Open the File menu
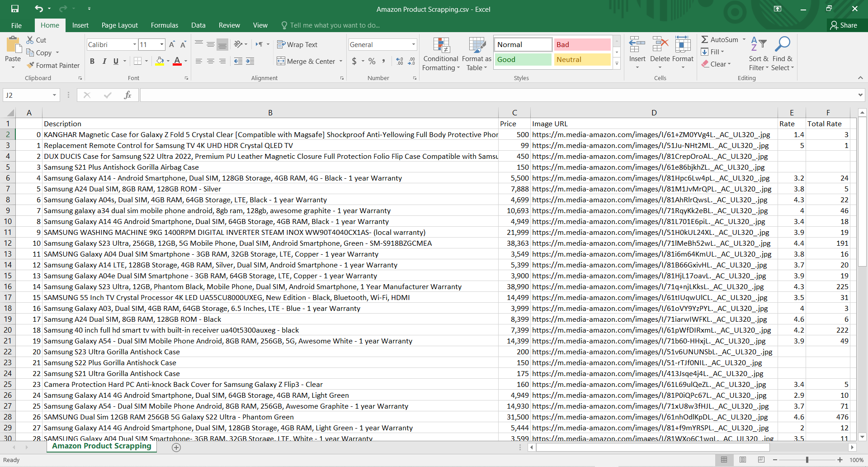 click(x=16, y=25)
